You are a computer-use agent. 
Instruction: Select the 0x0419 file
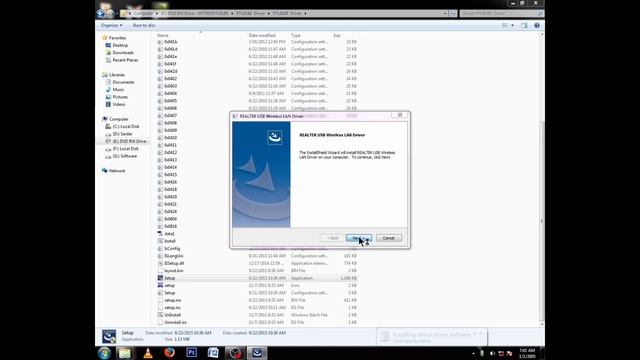(x=170, y=197)
